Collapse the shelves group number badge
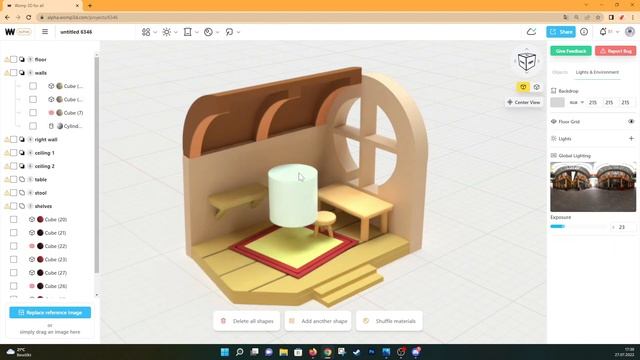 30,206
